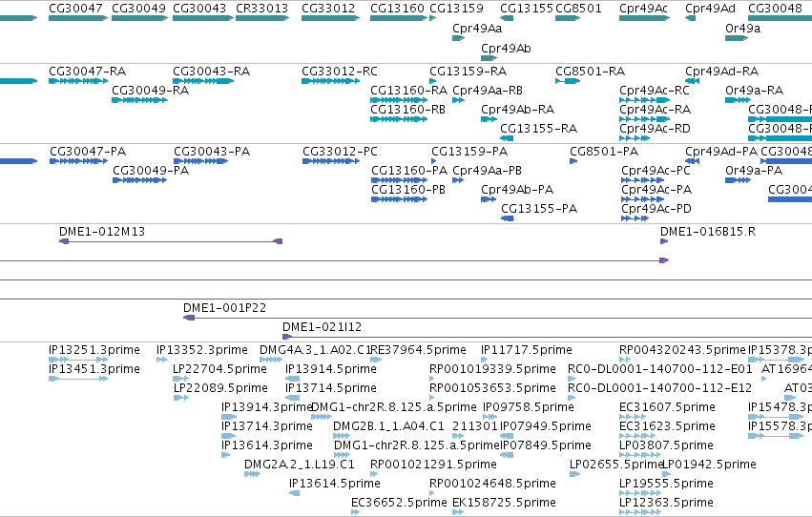This screenshot has height=517, width=812.
Task: Click the LP22089.5prime EST label
Action: pyautogui.click(x=220, y=388)
